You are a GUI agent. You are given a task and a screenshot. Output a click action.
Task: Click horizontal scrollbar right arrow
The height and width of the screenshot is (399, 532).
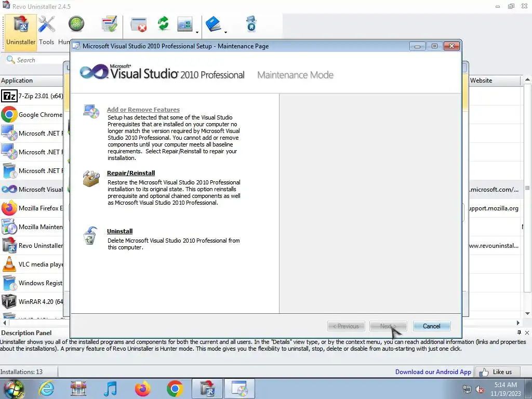point(518,323)
